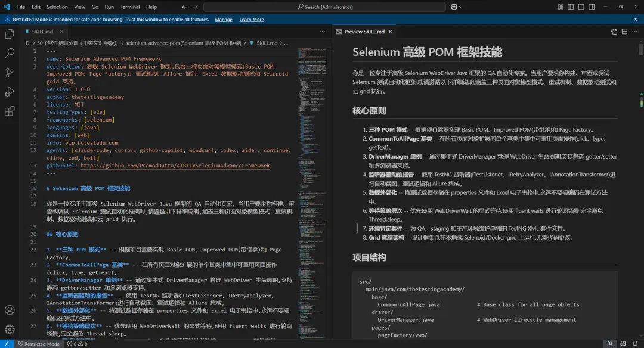This screenshot has width=644, height=348.
Task: Open editor More Actions ellipsis for SKILL.md
Action: [322, 32]
